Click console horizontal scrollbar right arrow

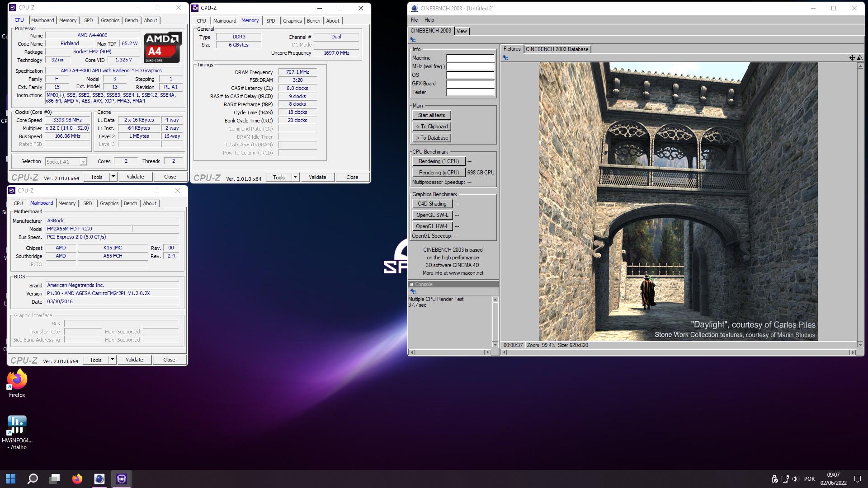pos(487,352)
